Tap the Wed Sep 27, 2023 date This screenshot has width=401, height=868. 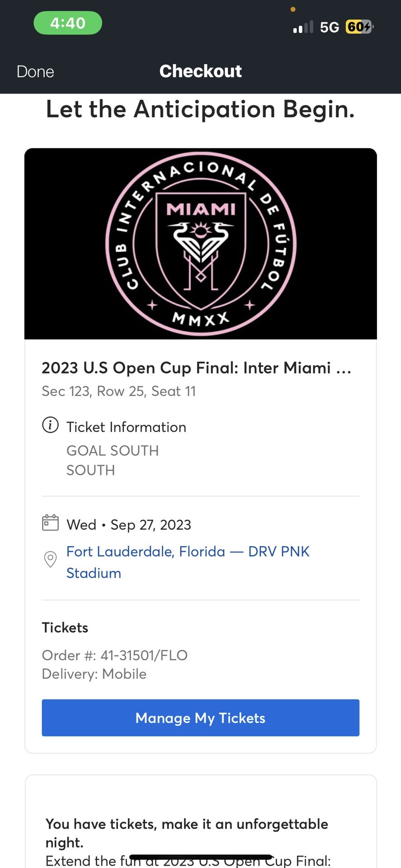coord(129,525)
